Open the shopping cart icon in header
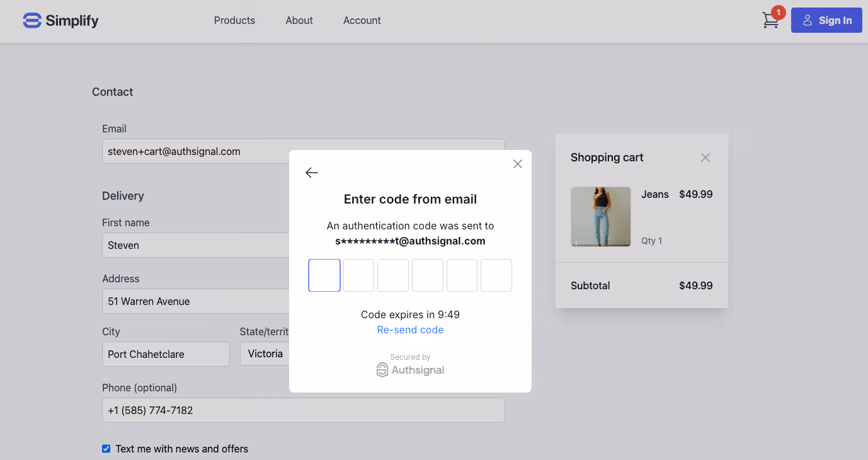 [770, 21]
